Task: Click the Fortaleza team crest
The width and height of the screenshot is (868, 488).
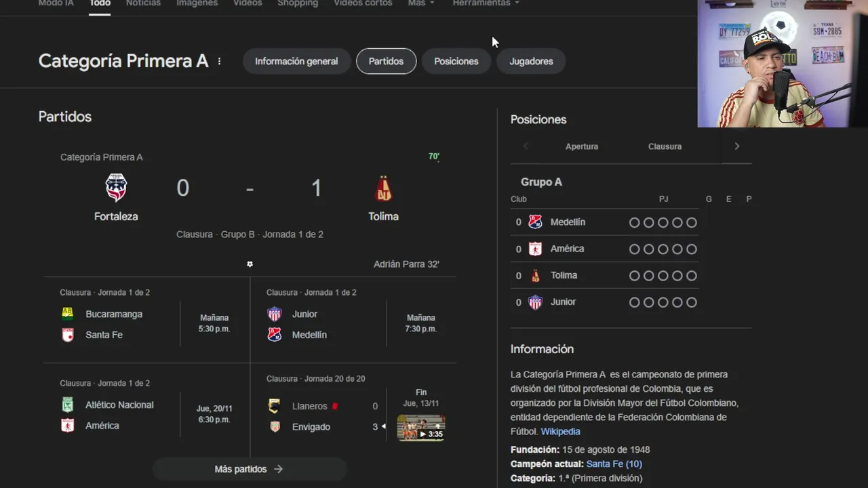Action: pyautogui.click(x=116, y=188)
